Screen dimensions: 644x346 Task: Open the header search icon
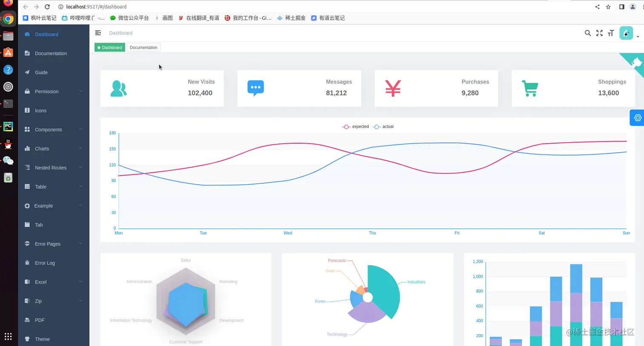pos(588,33)
